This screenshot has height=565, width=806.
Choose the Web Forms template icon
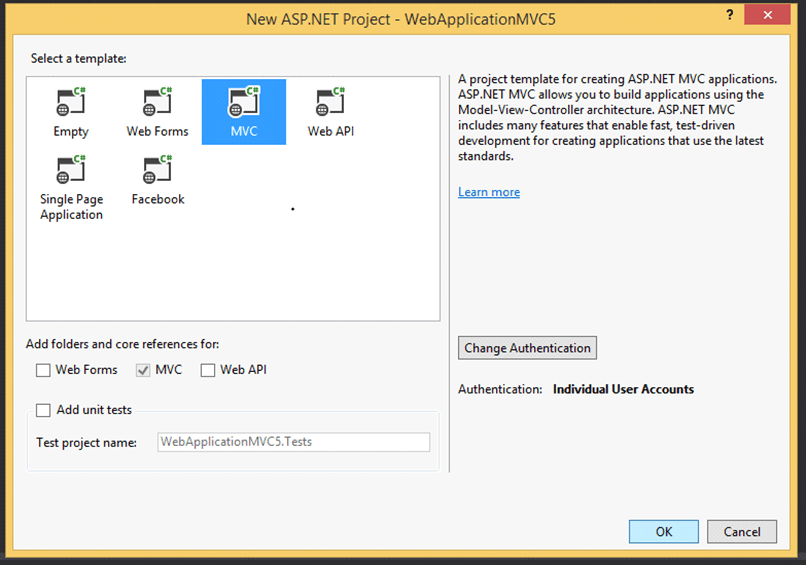(157, 102)
